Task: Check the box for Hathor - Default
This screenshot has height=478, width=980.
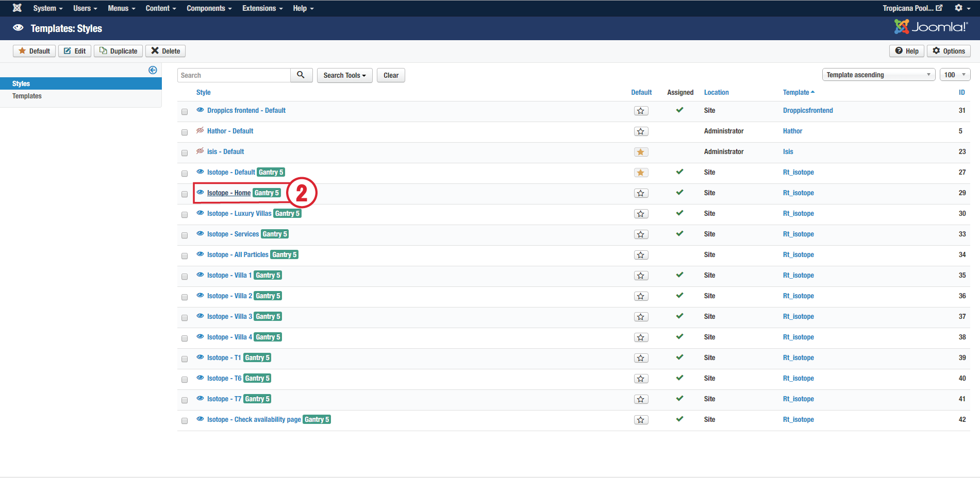Action: coord(185,132)
